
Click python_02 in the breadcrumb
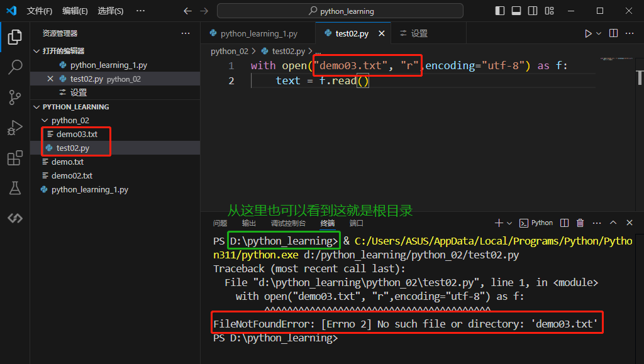click(230, 52)
